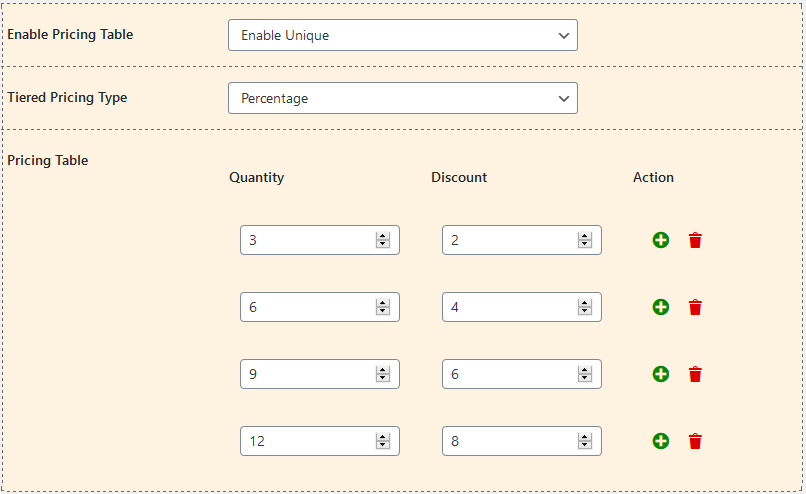The image size is (806, 494).
Task: Click the discount field containing 2
Action: [x=522, y=240]
